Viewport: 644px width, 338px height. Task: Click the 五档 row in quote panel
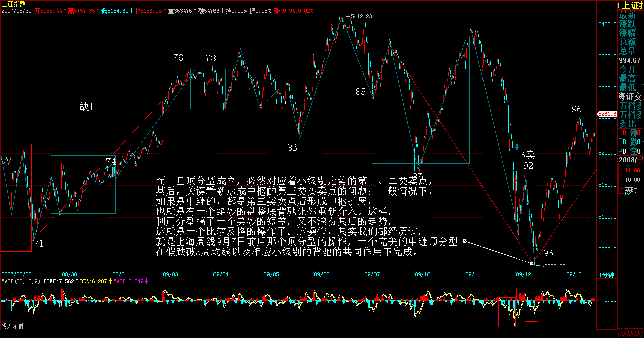631,106
